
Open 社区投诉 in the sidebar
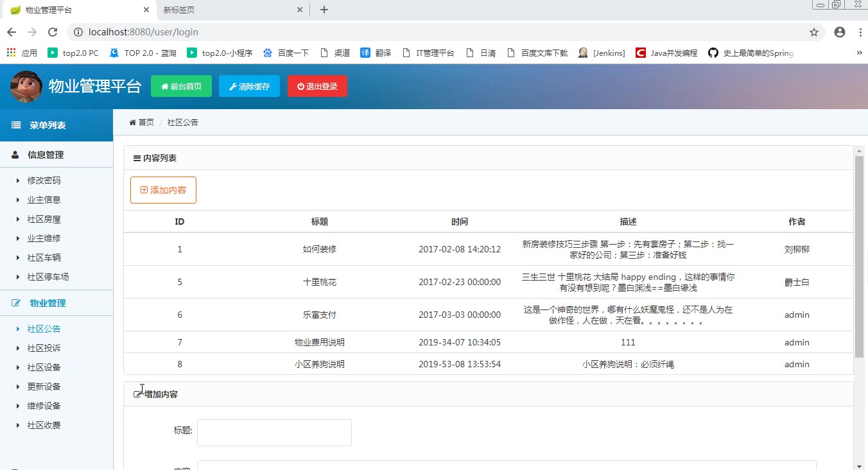pos(44,348)
